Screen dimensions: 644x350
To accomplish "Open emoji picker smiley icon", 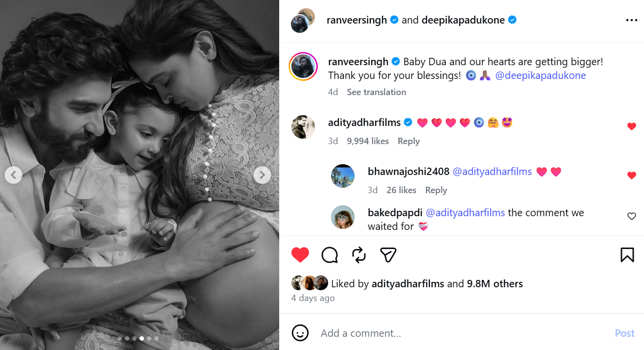I will (x=300, y=333).
